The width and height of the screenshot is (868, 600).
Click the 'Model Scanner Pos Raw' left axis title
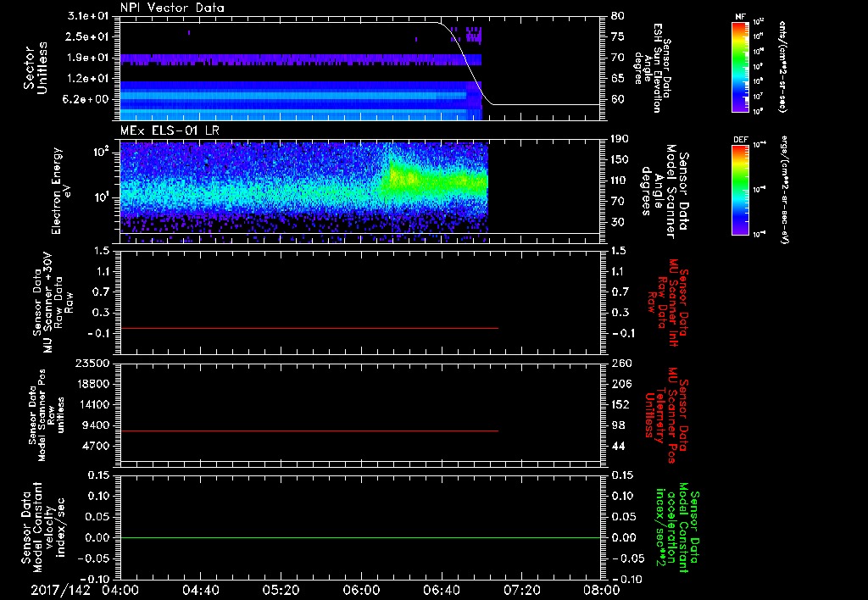(x=47, y=415)
